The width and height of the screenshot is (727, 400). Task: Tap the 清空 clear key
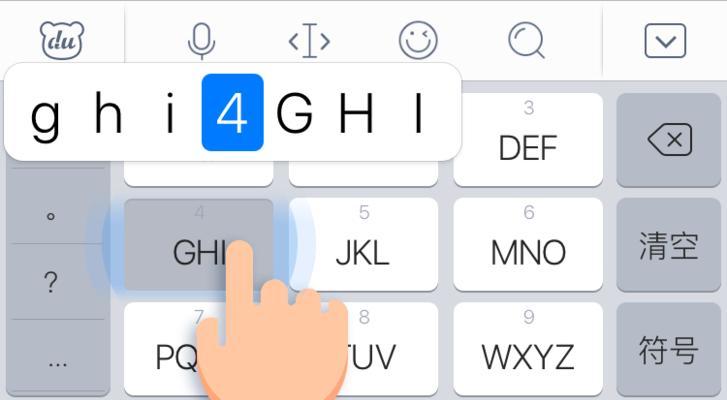[x=669, y=244]
